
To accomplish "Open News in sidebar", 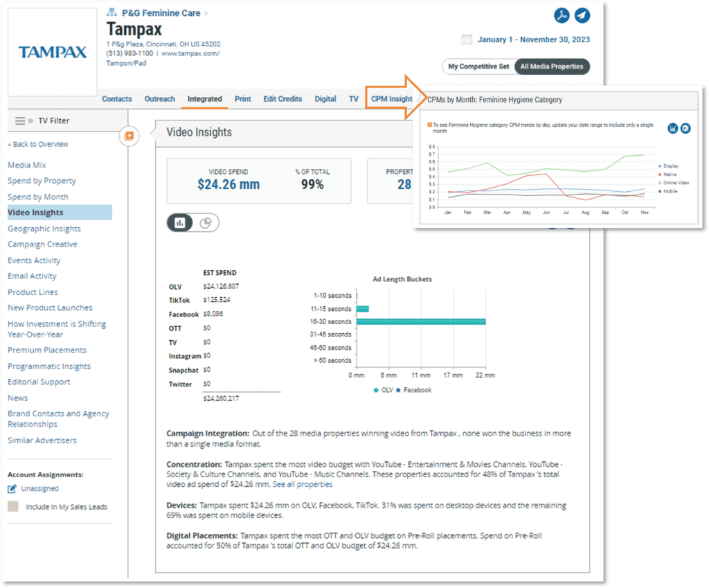I will (17, 398).
